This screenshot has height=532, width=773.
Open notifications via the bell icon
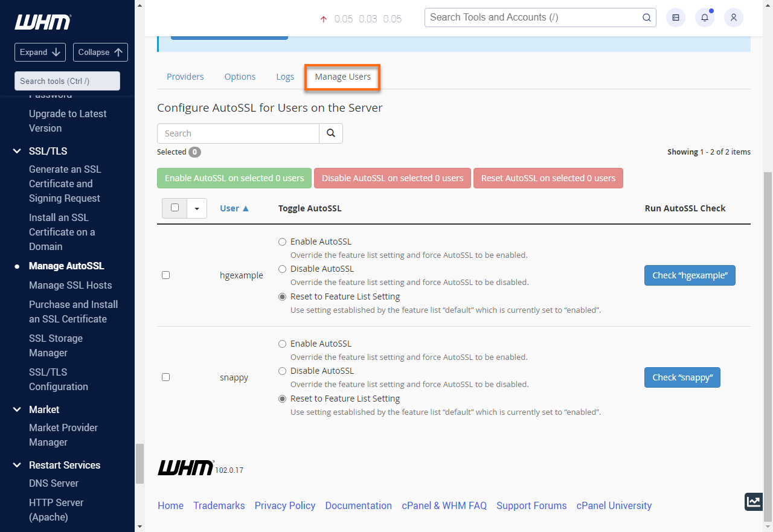[704, 18]
